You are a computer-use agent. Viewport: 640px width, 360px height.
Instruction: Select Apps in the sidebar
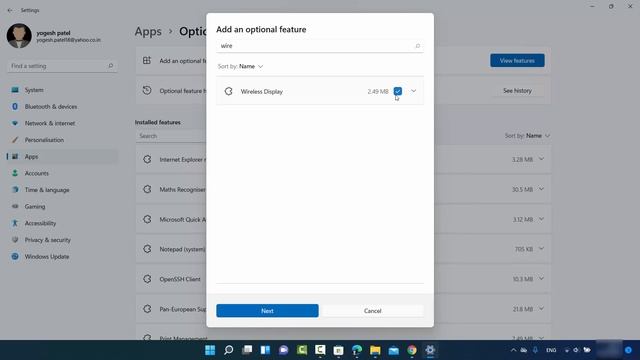coord(62,157)
